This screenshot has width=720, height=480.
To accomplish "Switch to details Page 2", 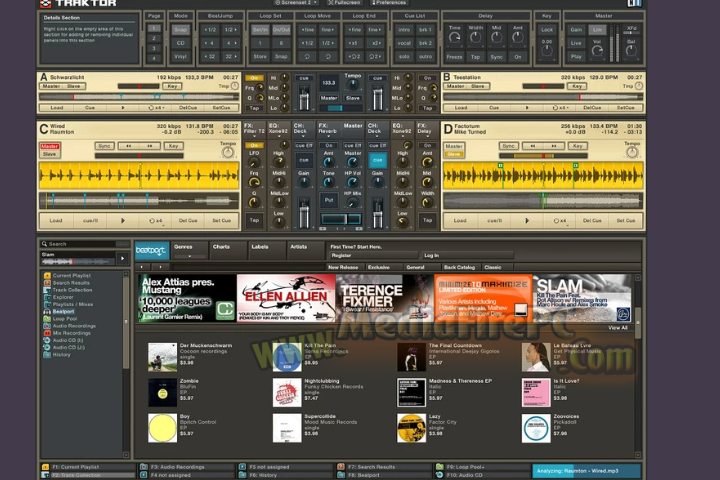I will [154, 38].
